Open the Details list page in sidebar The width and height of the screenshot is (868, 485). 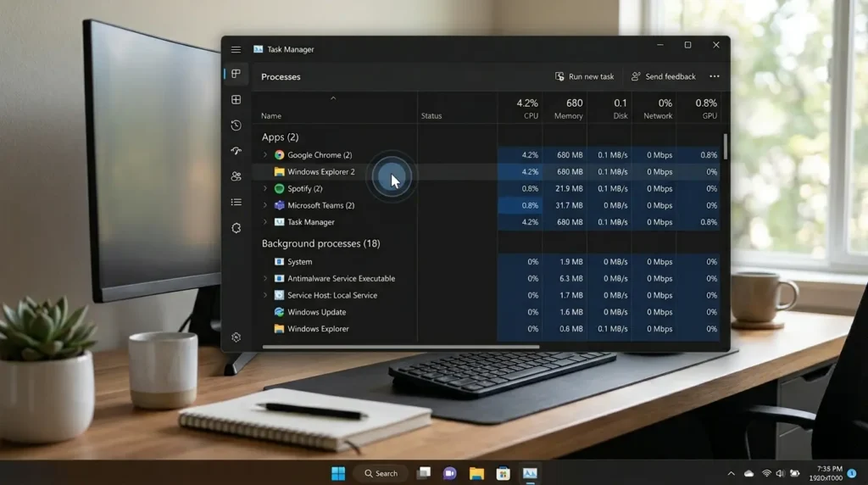coord(236,202)
